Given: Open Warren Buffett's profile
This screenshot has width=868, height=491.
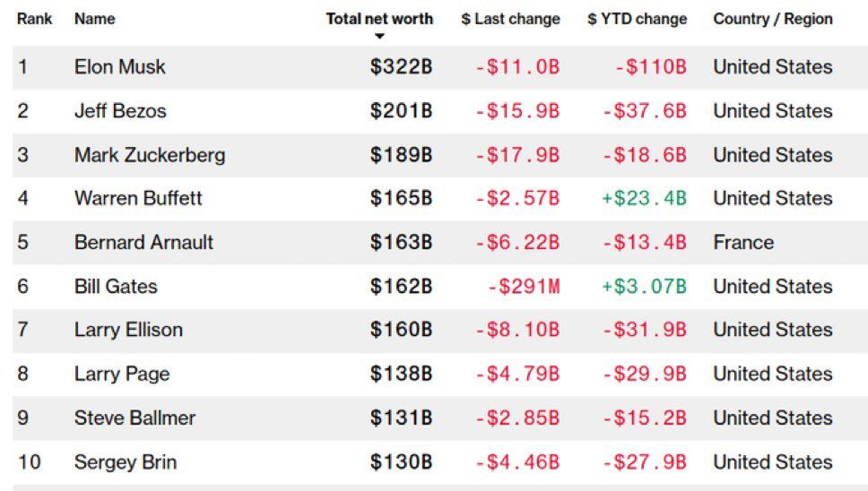Looking at the screenshot, I should coord(138,198).
